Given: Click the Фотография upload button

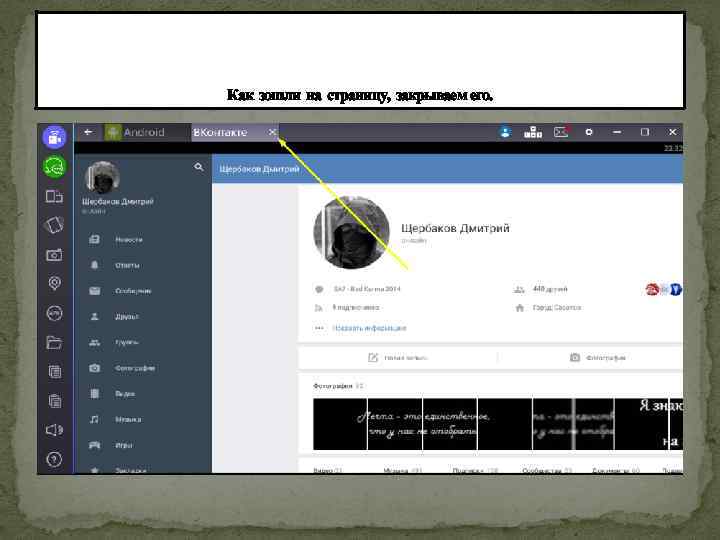Looking at the screenshot, I should pyautogui.click(x=597, y=357).
